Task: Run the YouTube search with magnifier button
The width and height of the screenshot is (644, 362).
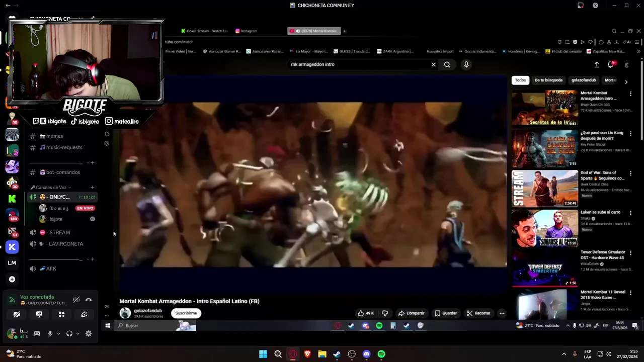Action: click(x=447, y=64)
